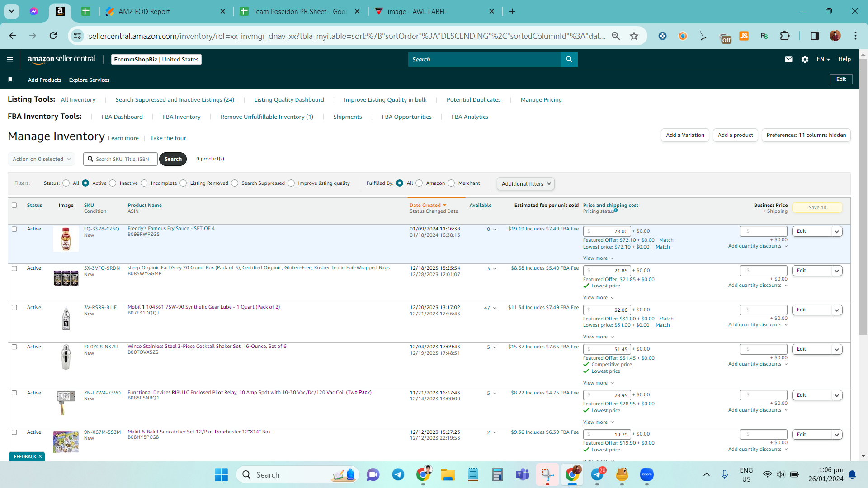
Task: Open the browser extensions puzzle icon
Action: click(785, 36)
